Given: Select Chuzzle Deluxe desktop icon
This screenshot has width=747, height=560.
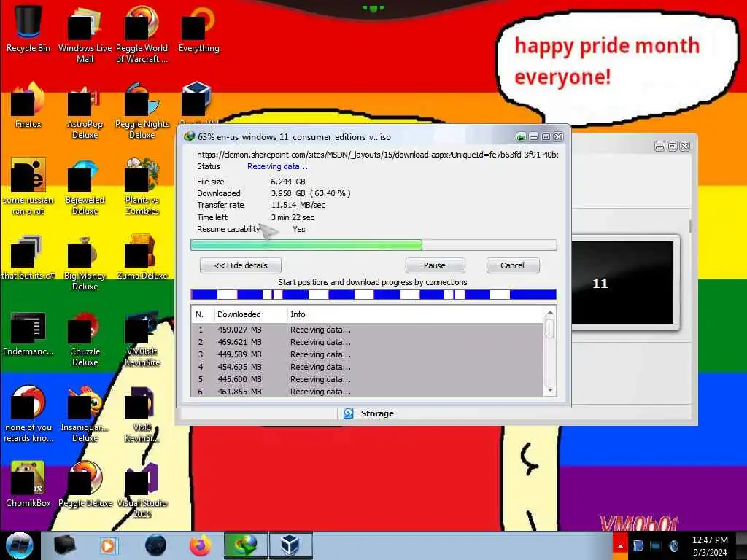Looking at the screenshot, I should pyautogui.click(x=85, y=338).
